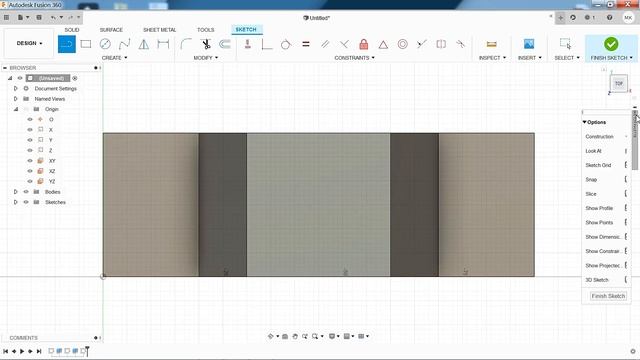
Task: Expand the Document Settings node
Action: click(x=16, y=89)
